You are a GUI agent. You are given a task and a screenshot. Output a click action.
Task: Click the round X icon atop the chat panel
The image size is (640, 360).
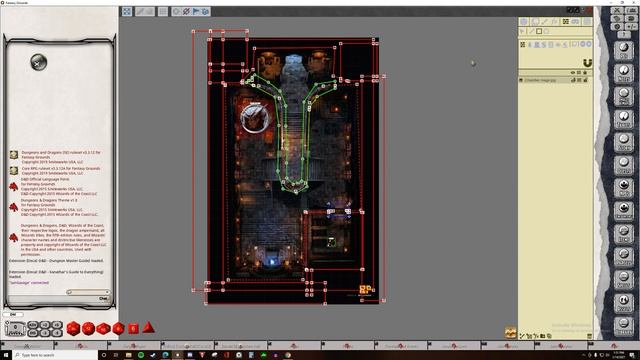point(39,62)
